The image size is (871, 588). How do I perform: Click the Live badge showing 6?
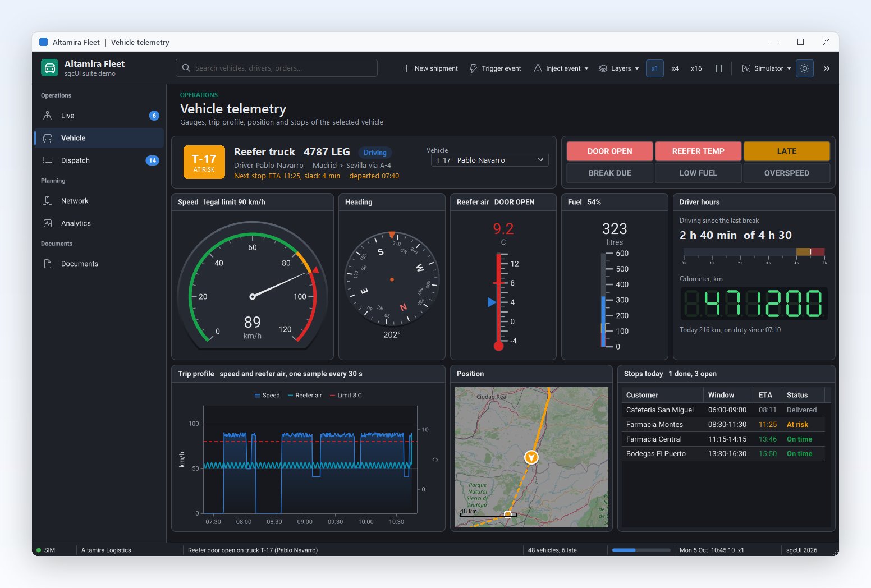pos(154,116)
